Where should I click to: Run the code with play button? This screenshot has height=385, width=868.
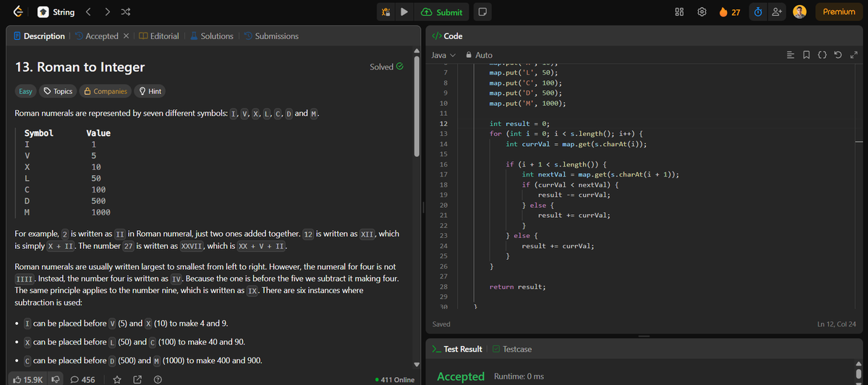pos(405,12)
